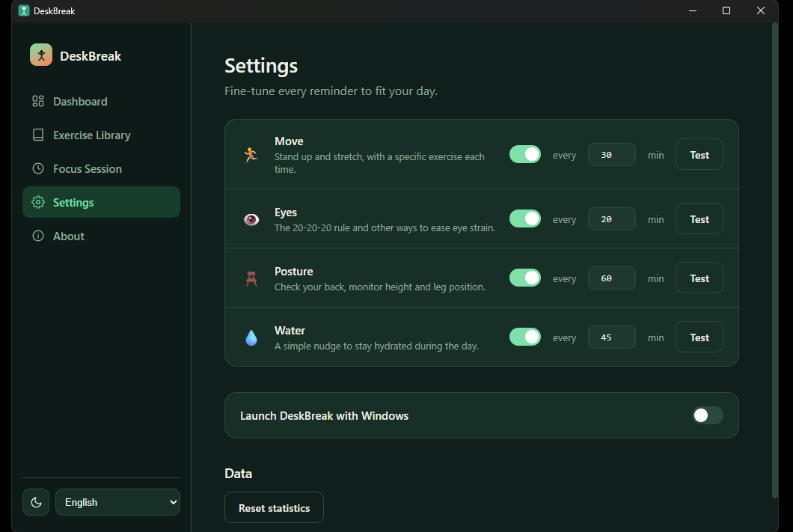Test the Move reminder

pos(699,155)
